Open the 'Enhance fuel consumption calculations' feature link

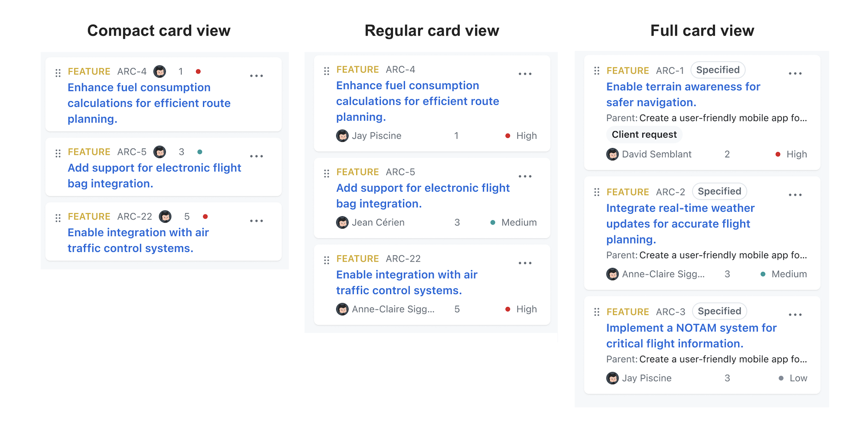[x=418, y=101]
